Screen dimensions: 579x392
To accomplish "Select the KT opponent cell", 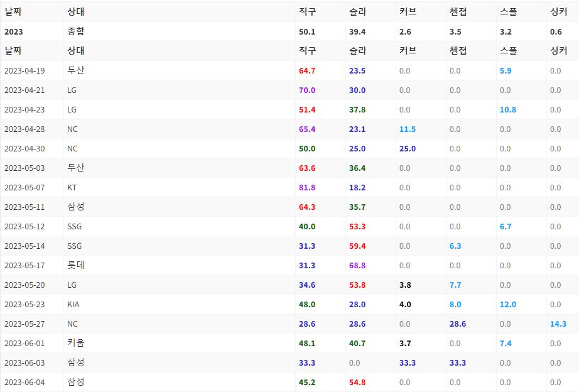I will pyautogui.click(x=72, y=188).
